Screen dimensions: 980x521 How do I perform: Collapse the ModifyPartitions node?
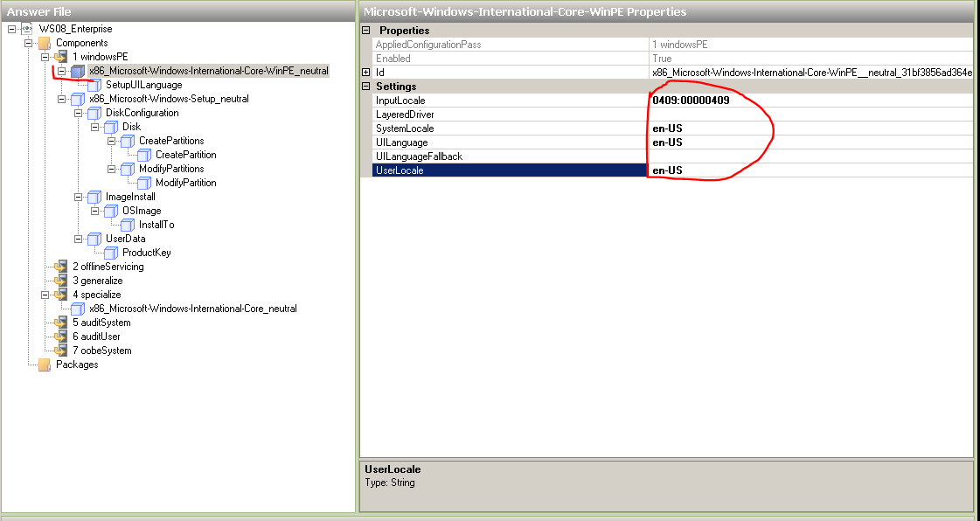(x=111, y=169)
